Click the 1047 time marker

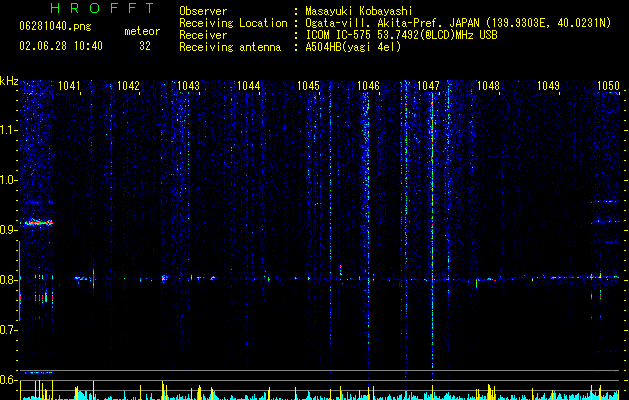click(x=428, y=85)
